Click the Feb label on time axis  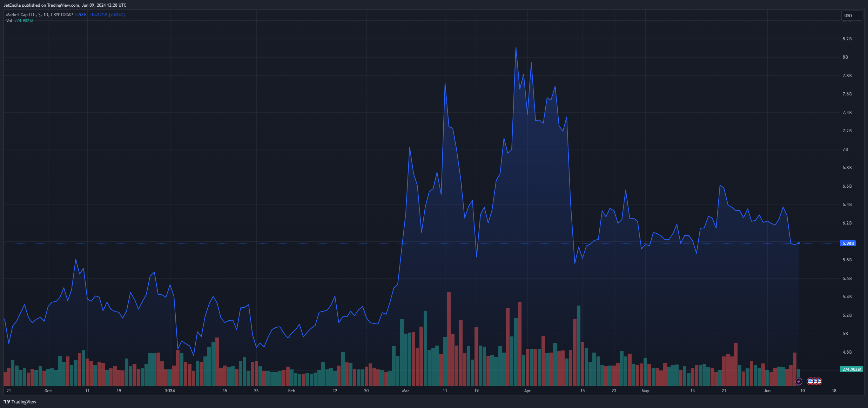point(291,391)
